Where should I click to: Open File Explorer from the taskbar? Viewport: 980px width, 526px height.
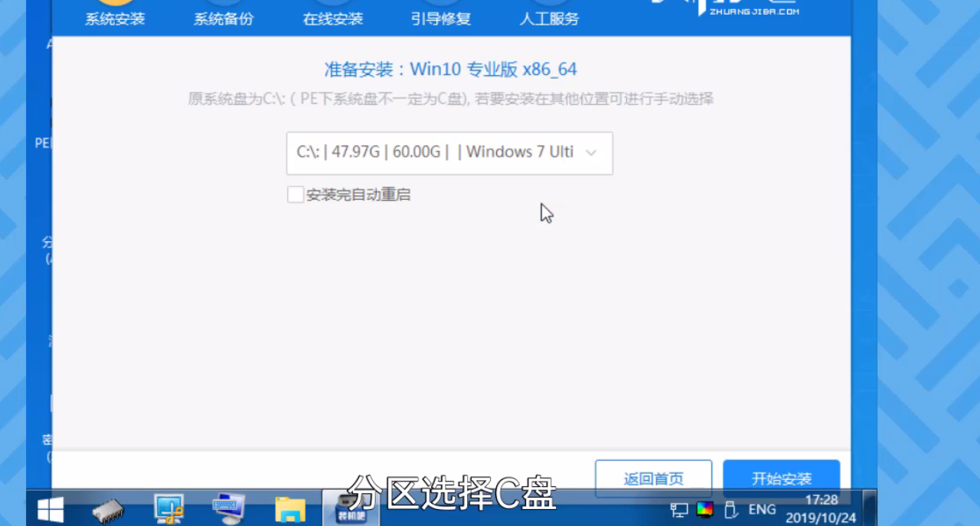tap(290, 510)
